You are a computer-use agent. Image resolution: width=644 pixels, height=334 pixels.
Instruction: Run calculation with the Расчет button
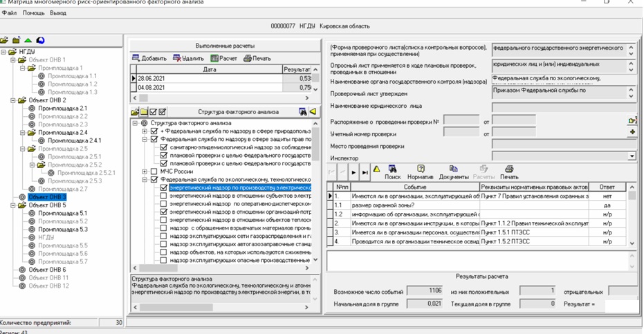pos(223,59)
